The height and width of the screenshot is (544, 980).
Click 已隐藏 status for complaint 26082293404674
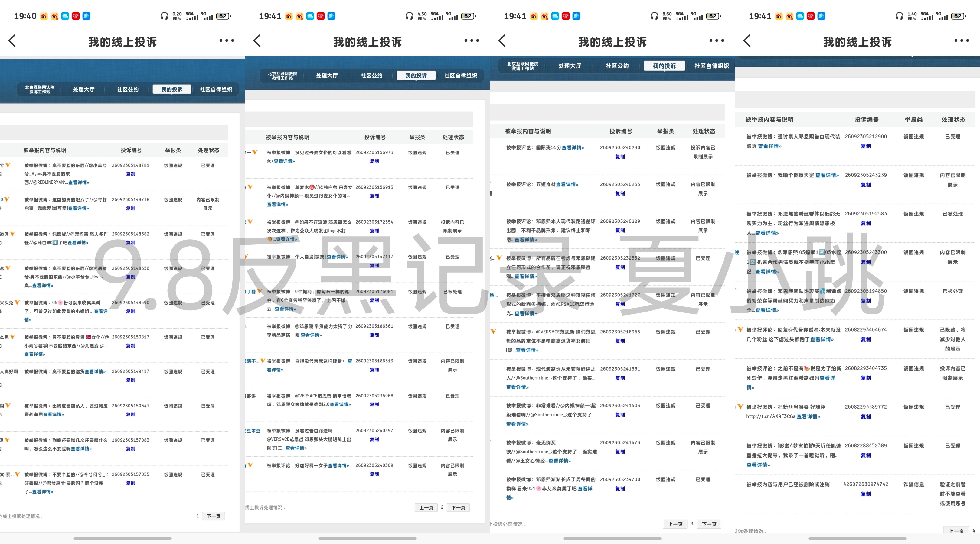pyautogui.click(x=952, y=339)
